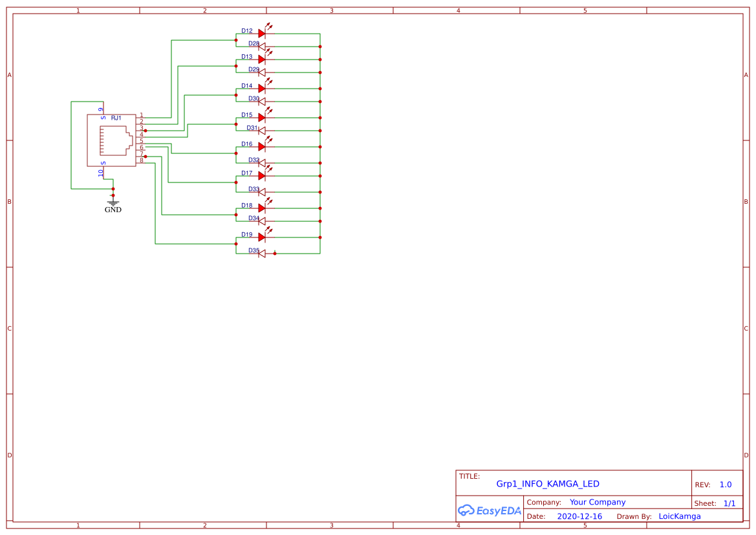The image size is (756, 535).
Task: Click the Grp1_INFO_KAMGA_LED title text
Action: click(547, 483)
